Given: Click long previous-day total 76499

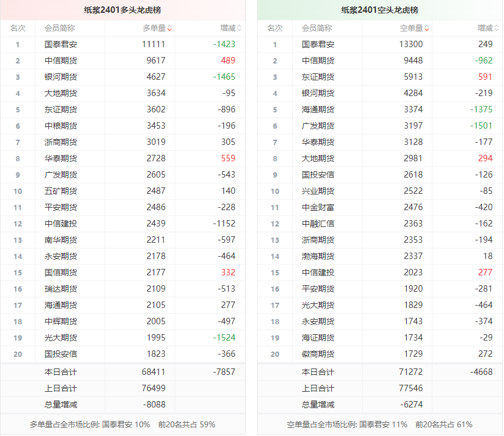Looking at the screenshot, I should point(154,388).
